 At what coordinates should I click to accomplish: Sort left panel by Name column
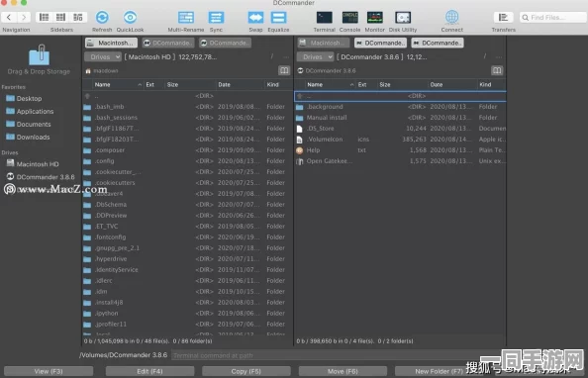[x=118, y=85]
